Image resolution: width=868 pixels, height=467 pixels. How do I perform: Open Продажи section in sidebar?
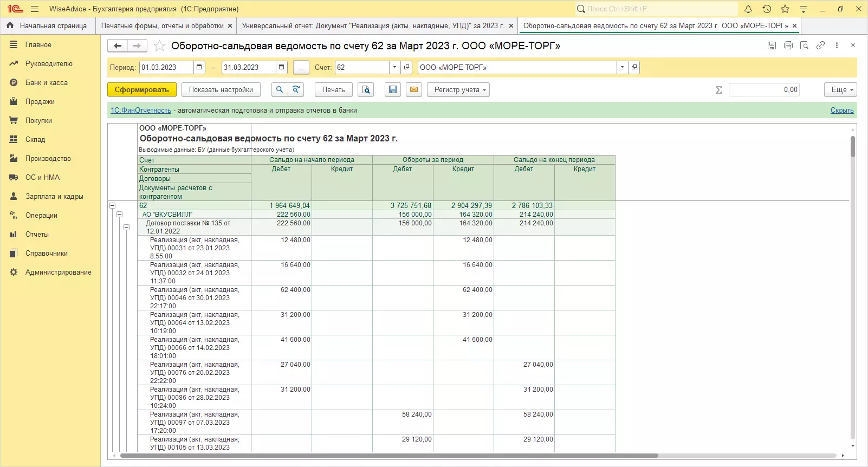(x=40, y=101)
